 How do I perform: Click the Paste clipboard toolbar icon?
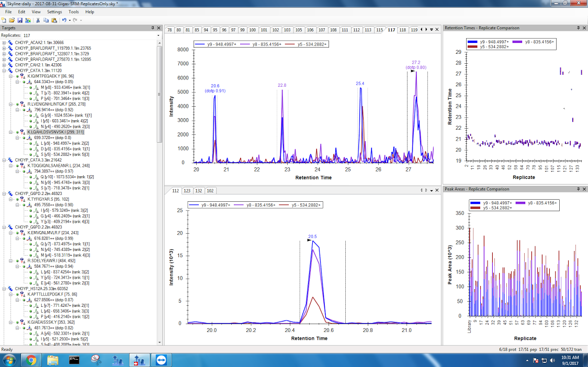(54, 20)
